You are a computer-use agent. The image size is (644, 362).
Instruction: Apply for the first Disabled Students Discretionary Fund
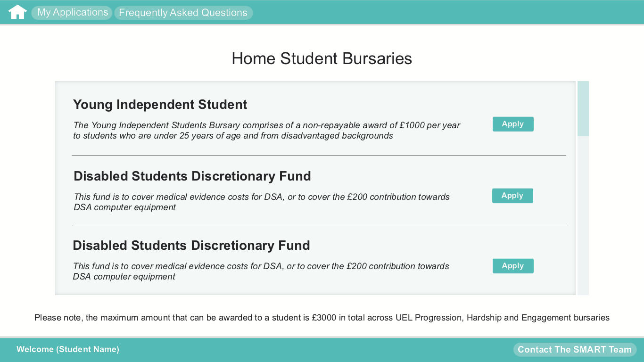(x=512, y=196)
